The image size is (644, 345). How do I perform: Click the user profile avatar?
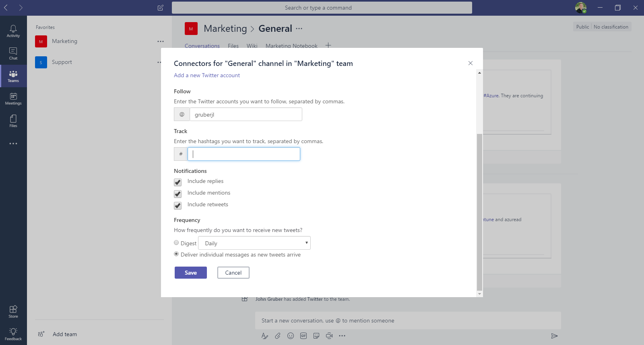click(581, 8)
